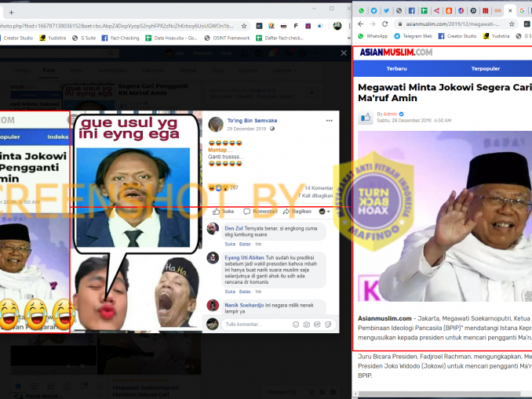Open a new tab in Facebook window
The height and width of the screenshot is (399, 532).
[11, 13]
